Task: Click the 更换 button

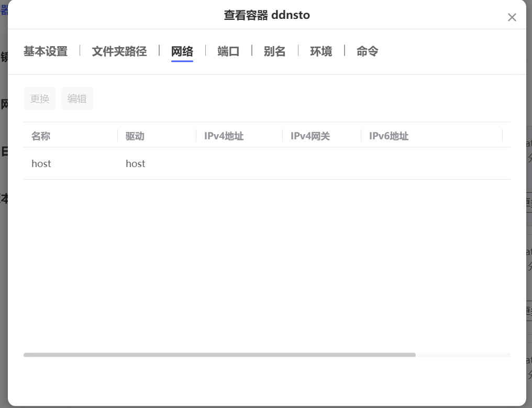Action: (40, 98)
